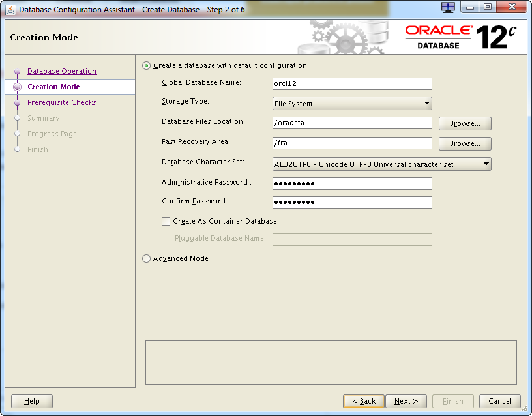Select the Advanced Mode radio button
The width and height of the screenshot is (532, 416).
click(146, 259)
